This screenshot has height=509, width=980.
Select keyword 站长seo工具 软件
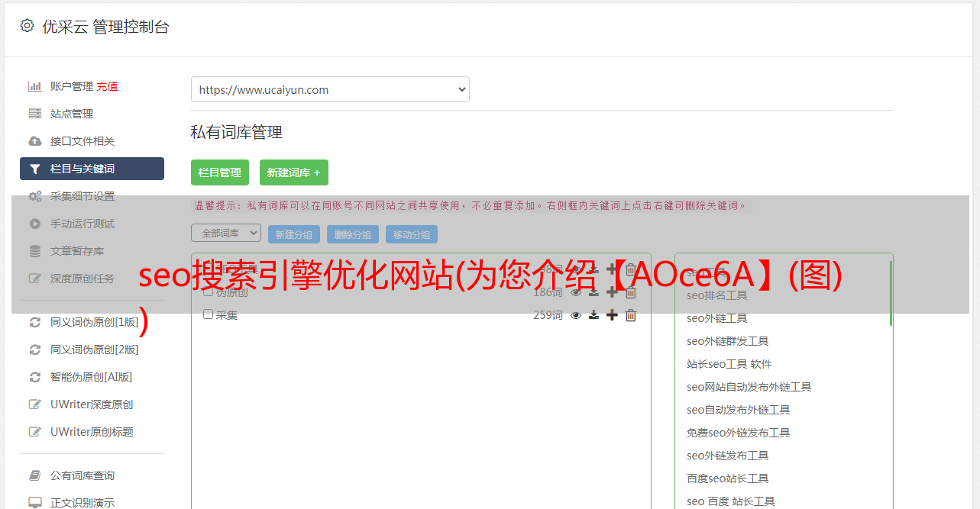click(729, 364)
